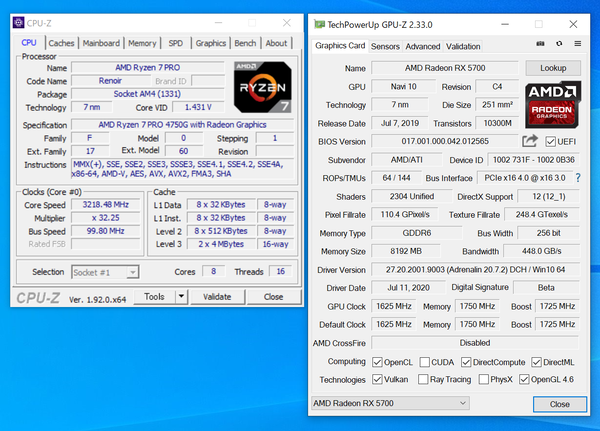Screen dimensions: 600x431
Task: Toggle the OpenCL checkbox
Action: coord(377,362)
